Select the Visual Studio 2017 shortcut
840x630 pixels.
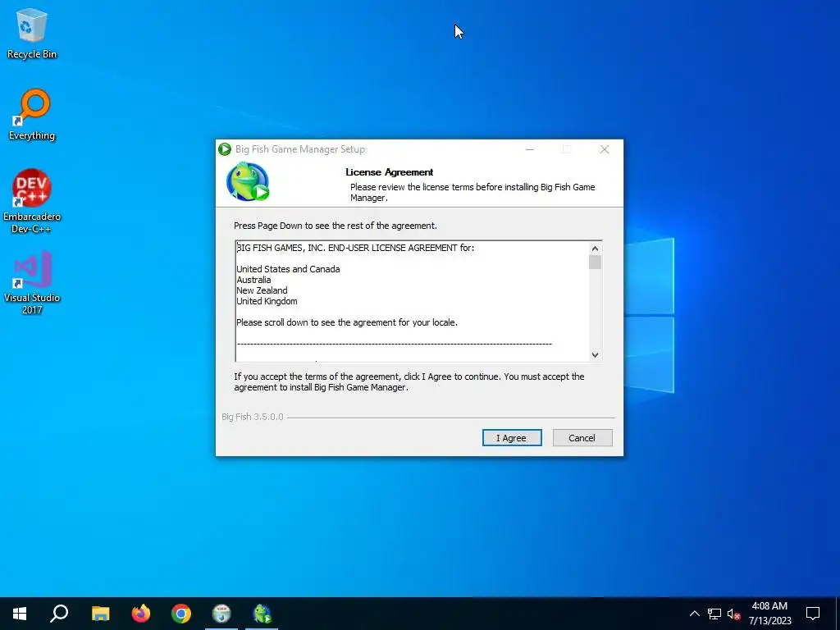click(x=32, y=282)
